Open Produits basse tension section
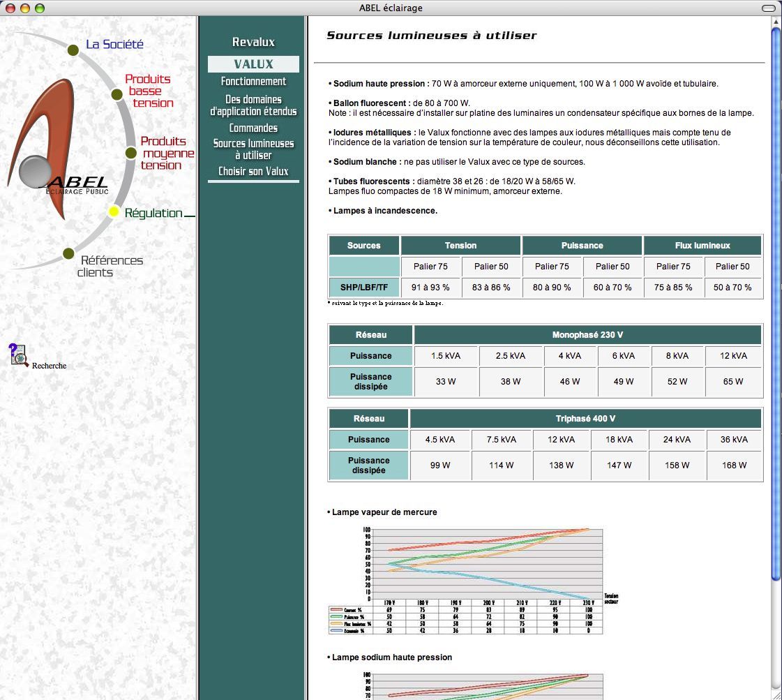The image size is (782, 700). pos(149,91)
